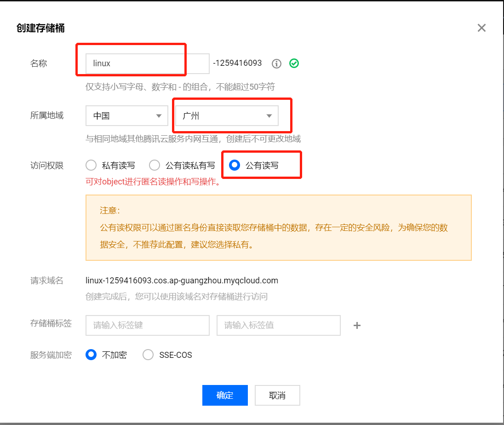Image resolution: width=504 pixels, height=425 pixels.
Task: Choose the 公有读私有写 radio option
Action: pos(155,165)
